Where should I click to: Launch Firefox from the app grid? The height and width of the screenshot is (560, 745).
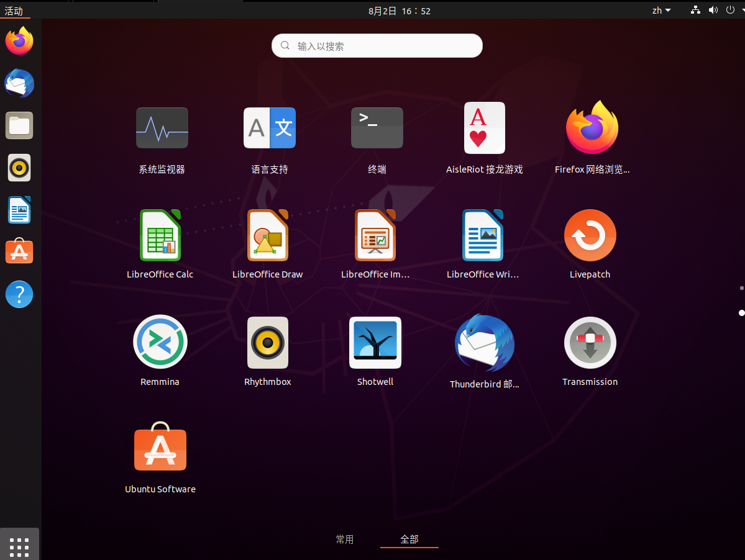pos(592,128)
